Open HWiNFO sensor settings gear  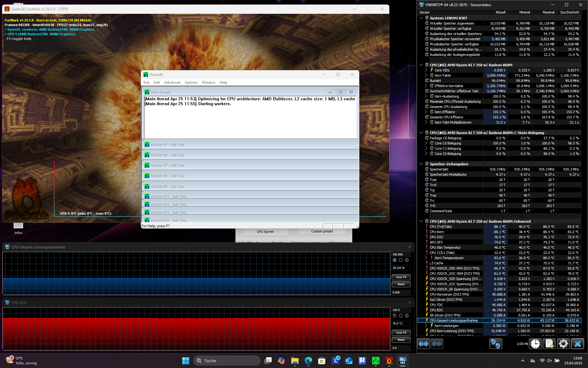point(563,344)
